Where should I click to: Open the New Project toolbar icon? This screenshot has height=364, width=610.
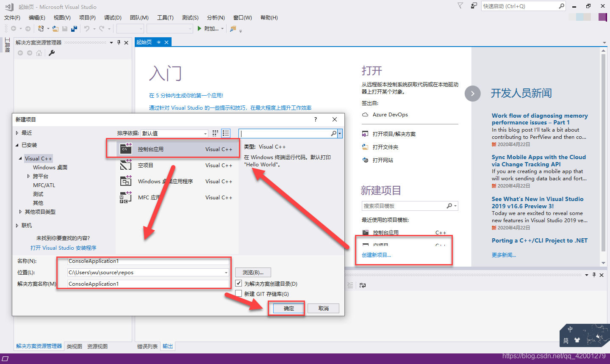coord(42,28)
